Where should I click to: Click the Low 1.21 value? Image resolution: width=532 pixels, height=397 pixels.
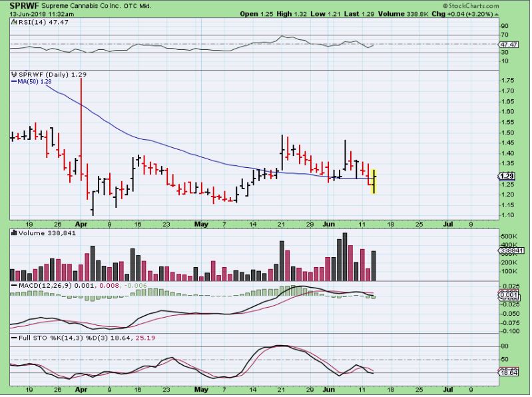click(326, 14)
